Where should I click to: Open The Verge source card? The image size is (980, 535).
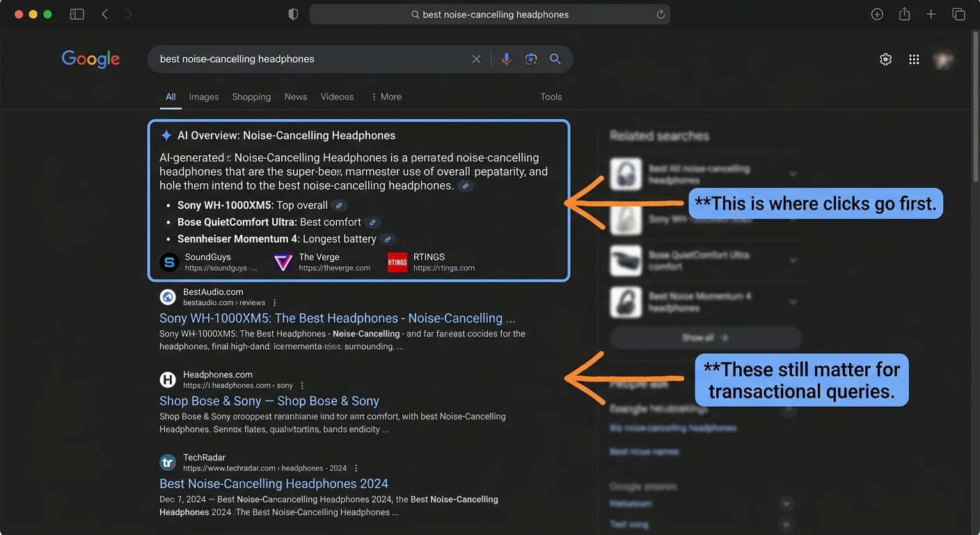(x=322, y=262)
